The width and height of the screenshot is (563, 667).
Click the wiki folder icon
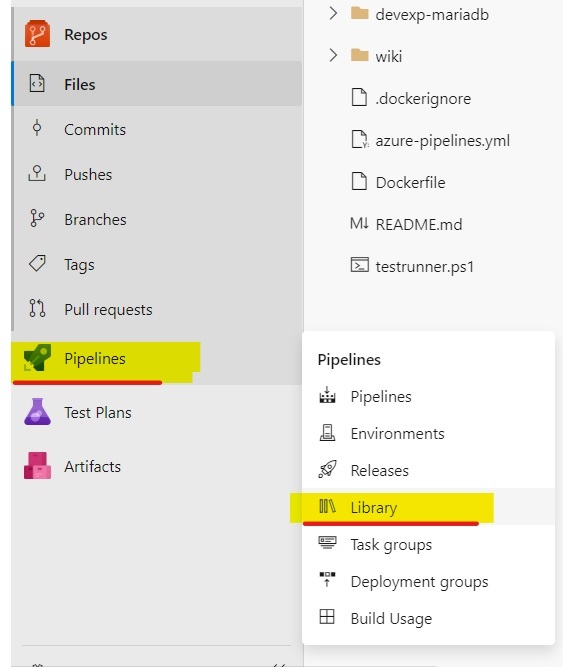(x=359, y=55)
